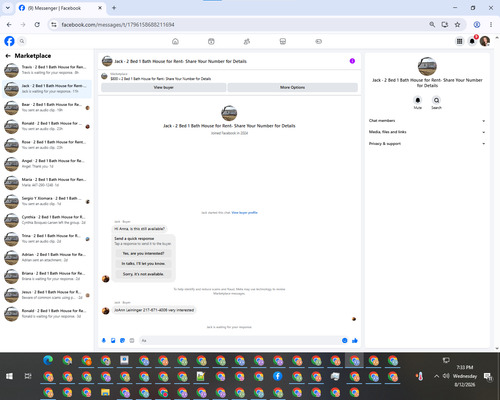Search in conversation using the right panel
The width and height of the screenshot is (500, 400).
[x=436, y=100]
